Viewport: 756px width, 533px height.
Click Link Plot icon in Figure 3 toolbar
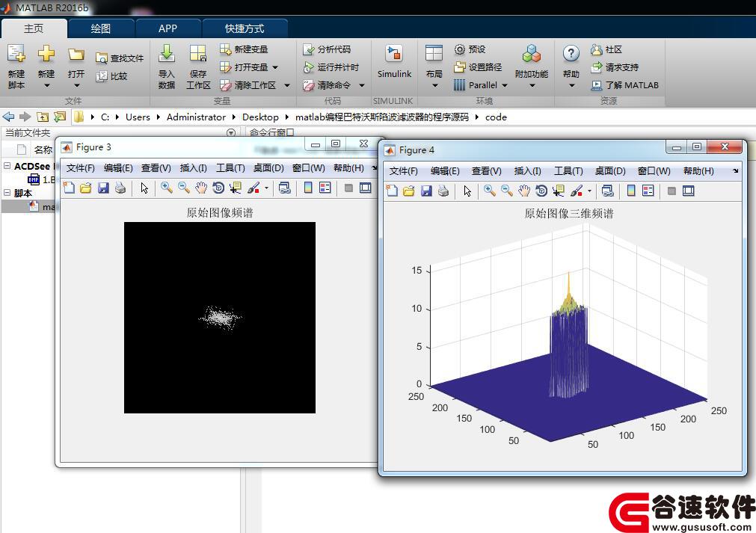[x=285, y=188]
